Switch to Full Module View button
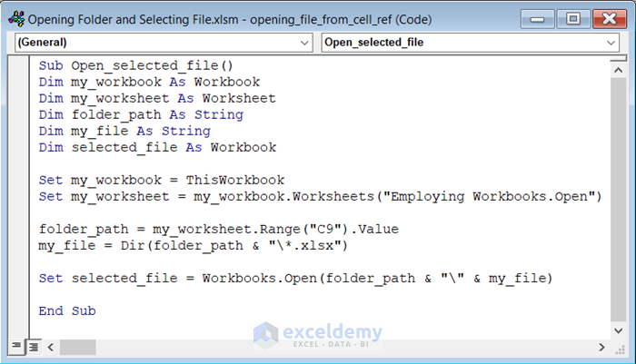Screen dimensions: 636x364 coord(33,347)
